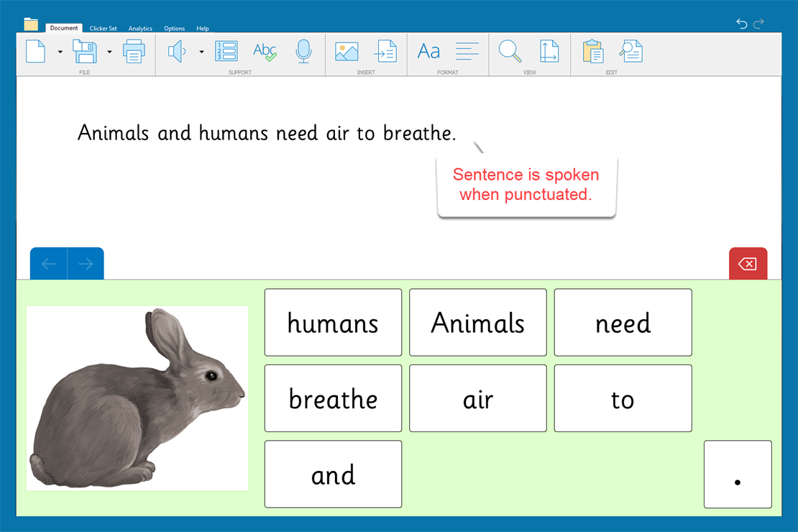798x532 pixels.
Task: Select the word 'humans' cell
Action: [x=333, y=323]
